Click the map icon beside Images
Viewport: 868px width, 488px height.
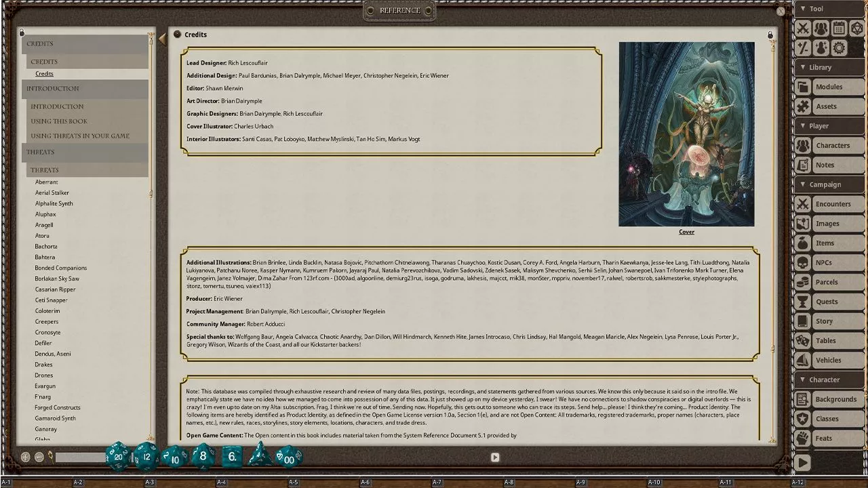click(803, 223)
